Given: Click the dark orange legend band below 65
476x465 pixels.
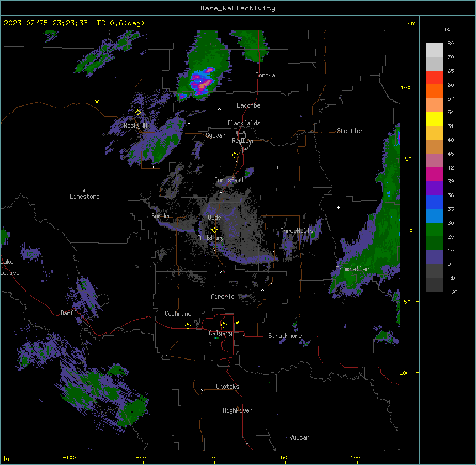Looking at the screenshot, I should (x=434, y=91).
